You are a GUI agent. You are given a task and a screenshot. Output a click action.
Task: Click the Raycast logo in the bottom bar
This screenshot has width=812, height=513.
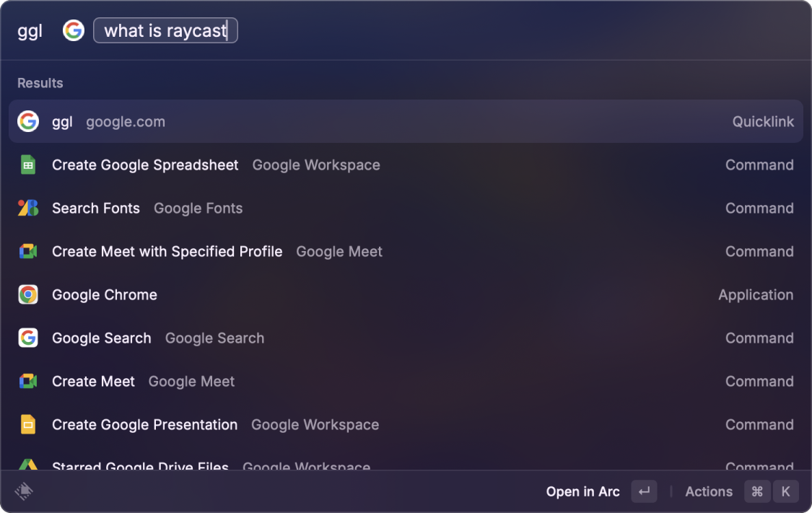(24, 491)
